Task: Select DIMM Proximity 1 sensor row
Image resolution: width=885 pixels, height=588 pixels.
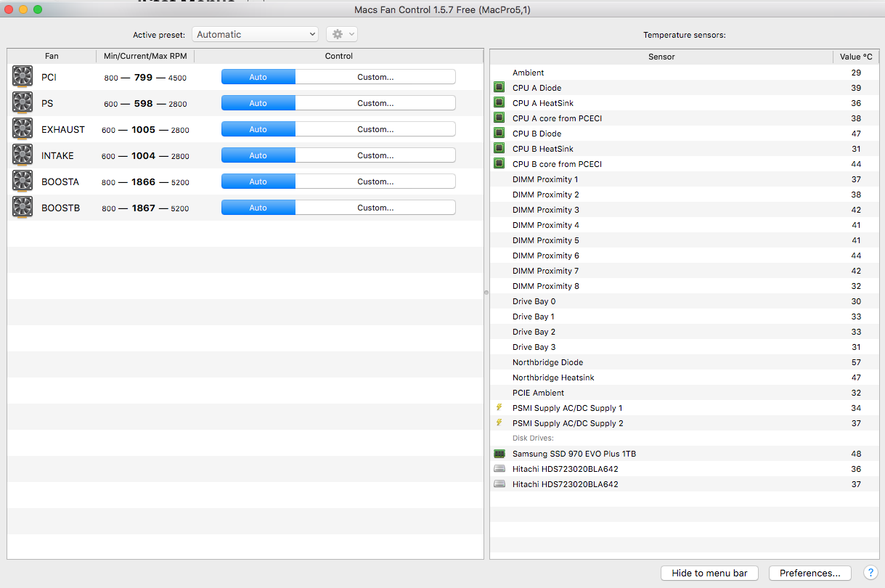Action: point(685,179)
